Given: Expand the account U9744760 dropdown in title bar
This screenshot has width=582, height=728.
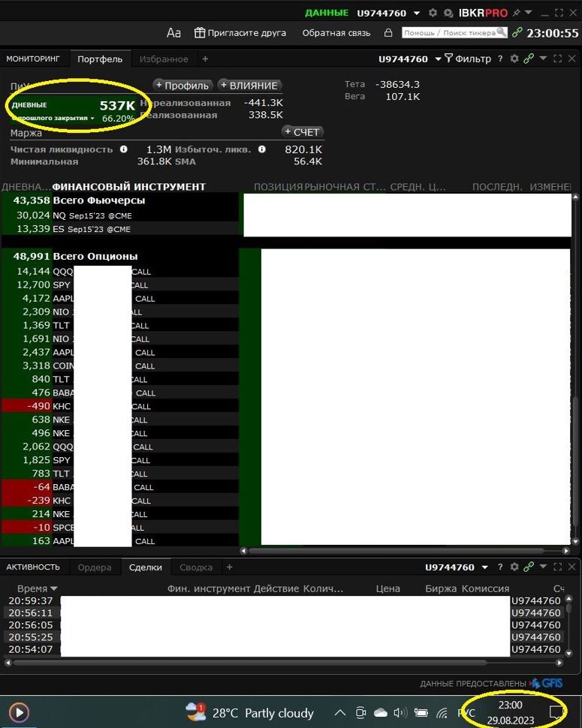Looking at the screenshot, I should (417, 13).
